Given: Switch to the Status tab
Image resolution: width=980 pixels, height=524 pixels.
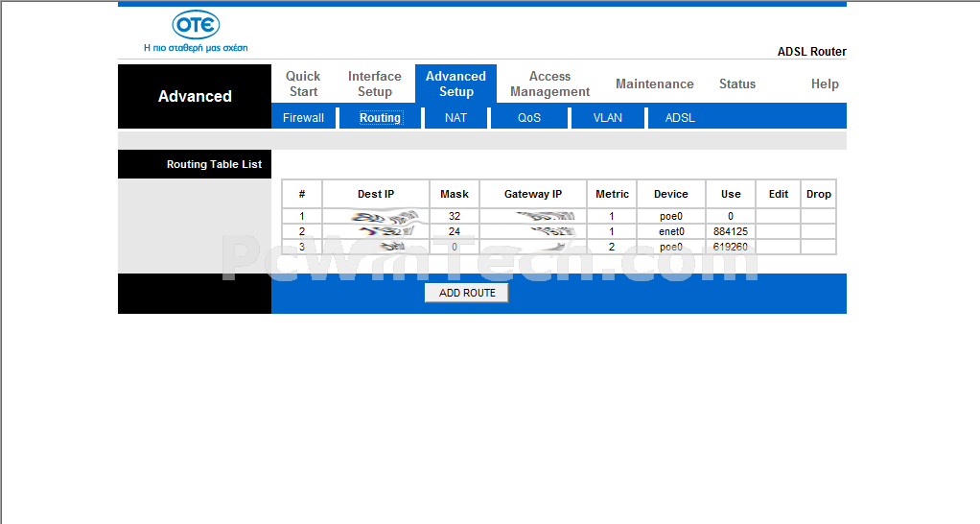Looking at the screenshot, I should tap(736, 83).
